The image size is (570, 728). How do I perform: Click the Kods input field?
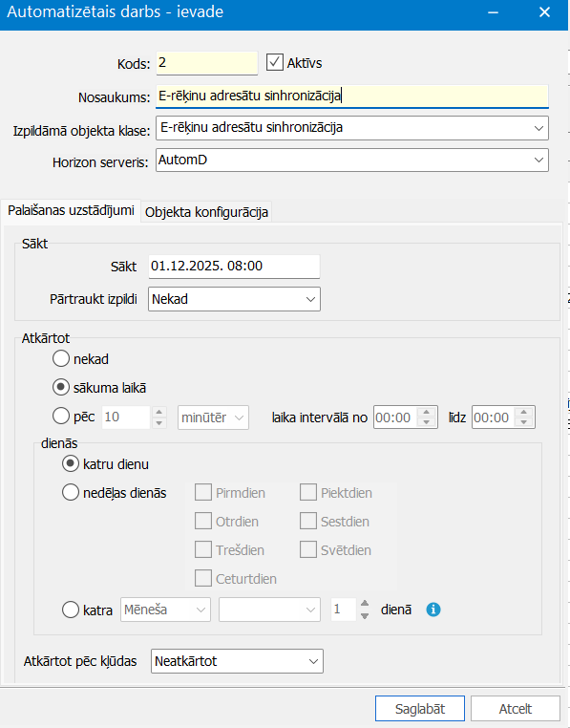206,63
